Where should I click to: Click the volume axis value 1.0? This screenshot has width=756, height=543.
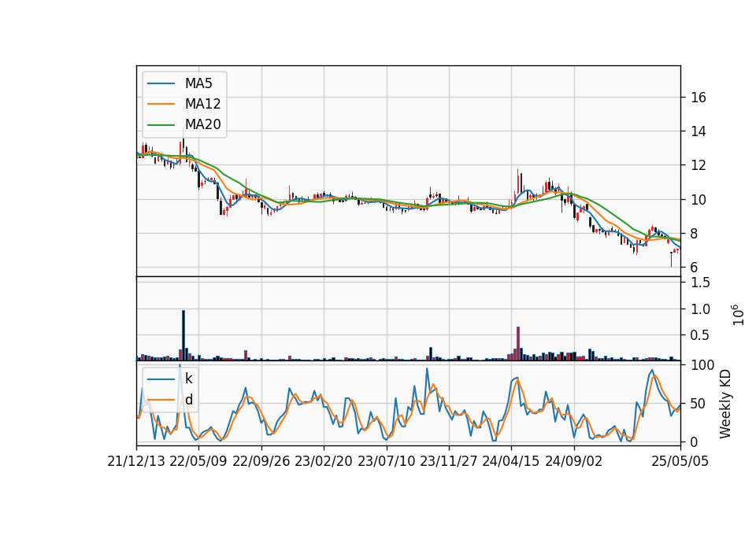(x=701, y=308)
